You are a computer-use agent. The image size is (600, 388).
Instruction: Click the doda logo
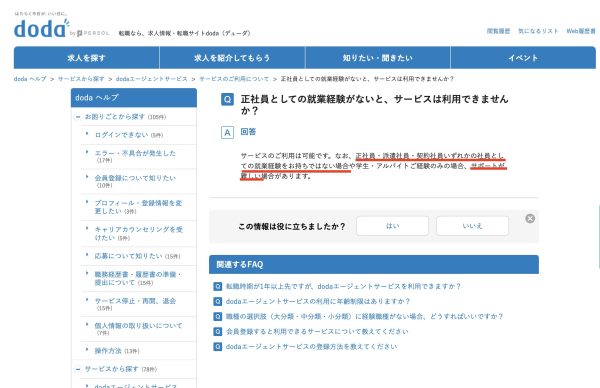pyautogui.click(x=41, y=29)
